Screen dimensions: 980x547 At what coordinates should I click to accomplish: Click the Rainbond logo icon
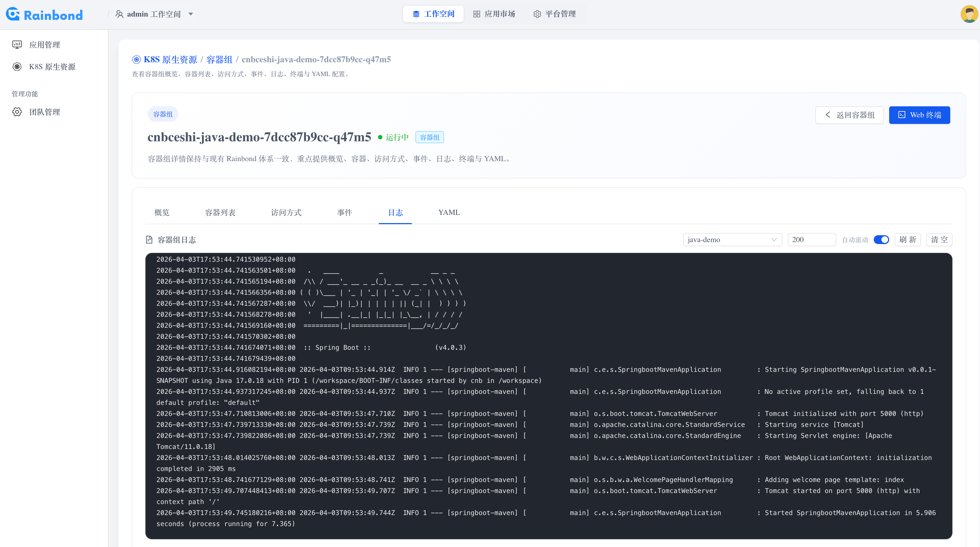[x=13, y=14]
